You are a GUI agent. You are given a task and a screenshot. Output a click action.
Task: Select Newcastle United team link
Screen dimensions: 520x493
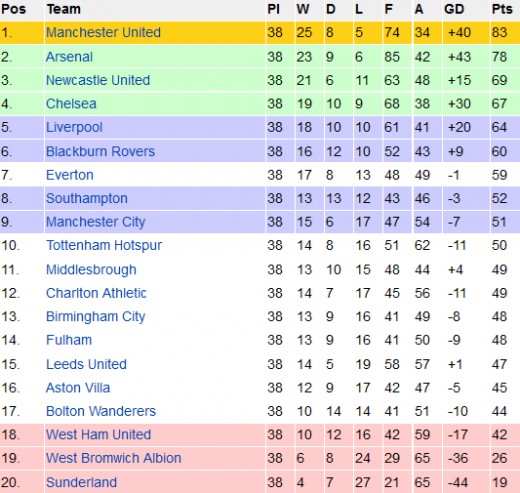point(98,80)
